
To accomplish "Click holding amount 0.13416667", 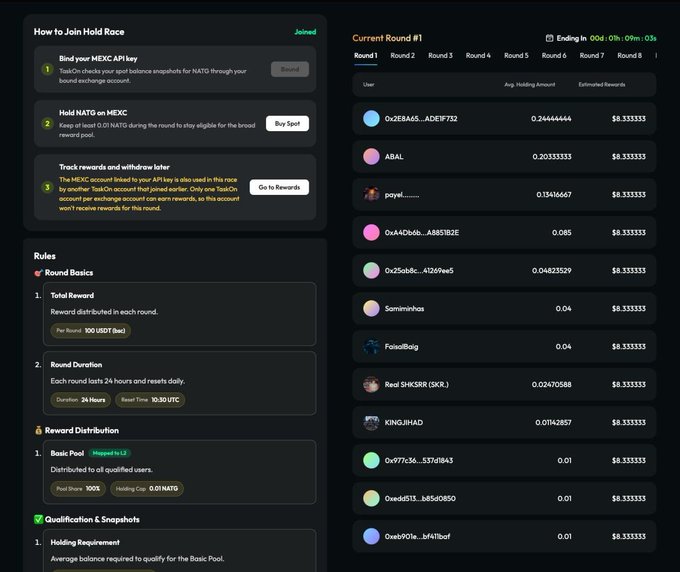I will pos(554,195).
